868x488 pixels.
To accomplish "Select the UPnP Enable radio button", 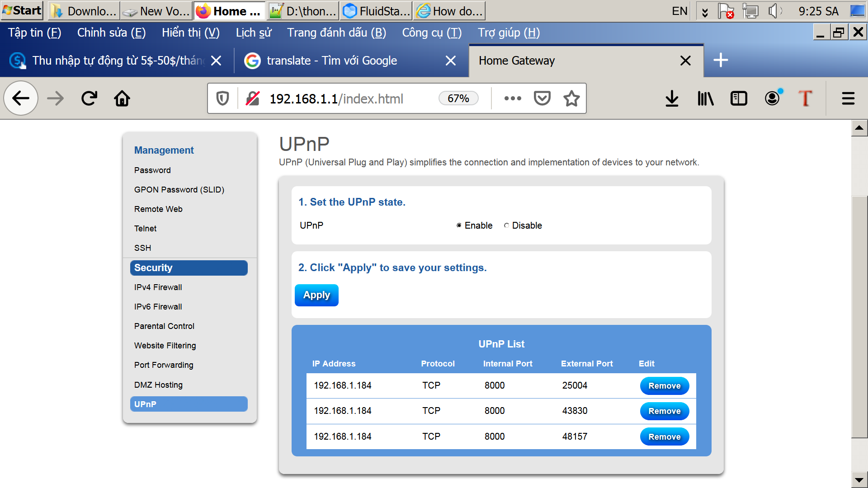I will pyautogui.click(x=459, y=225).
